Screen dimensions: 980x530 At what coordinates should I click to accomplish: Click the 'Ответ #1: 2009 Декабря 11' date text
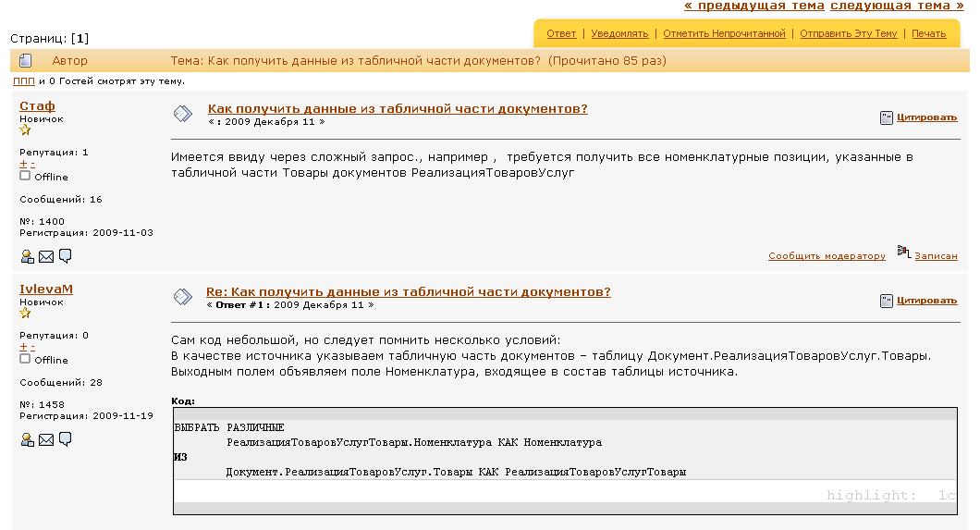pyautogui.click(x=290, y=305)
